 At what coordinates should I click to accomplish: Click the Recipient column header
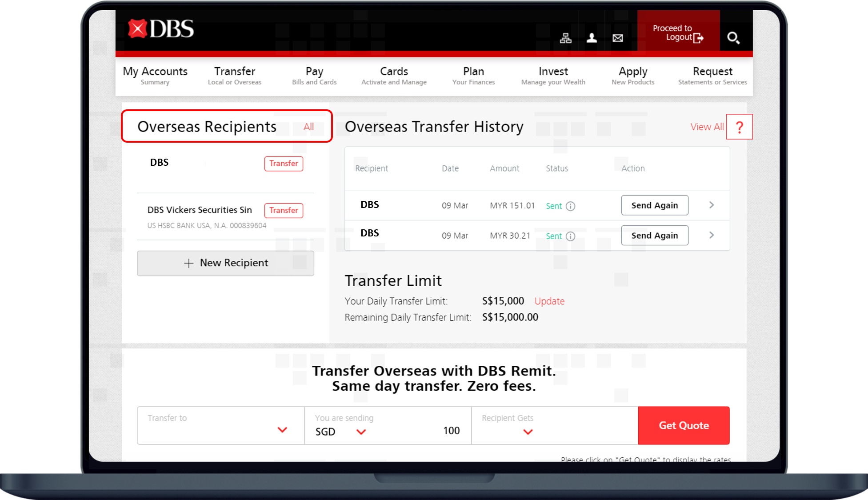[372, 168]
